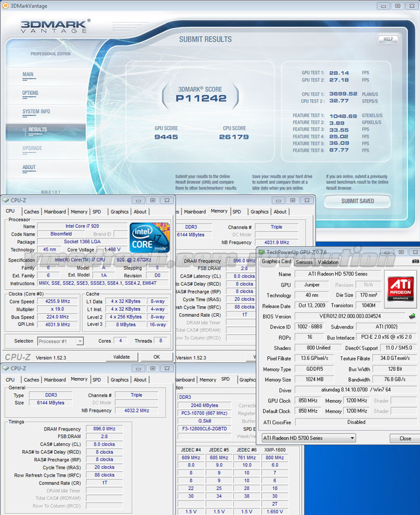Click the Intel Core i7 920 name field
420x515 pixels.
(82, 226)
